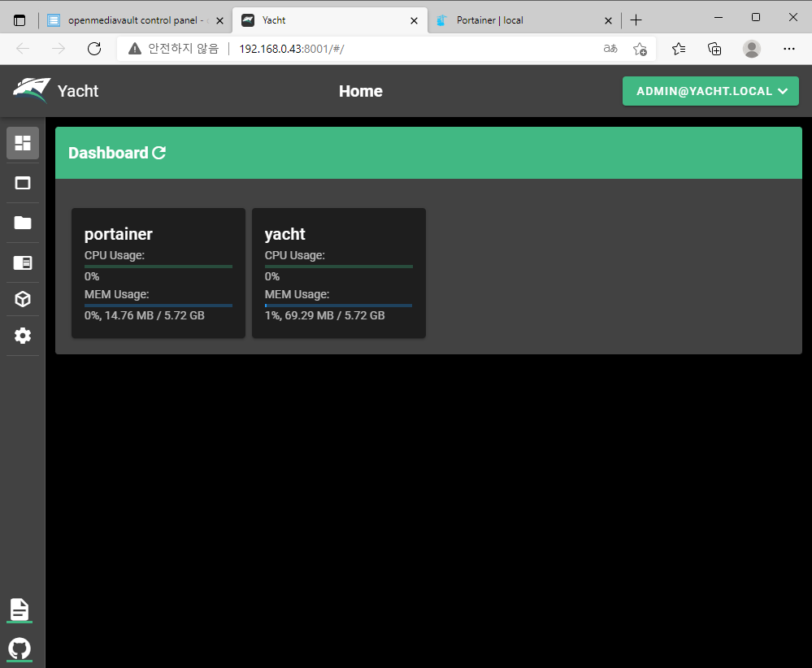Viewport: 812px width, 668px height.
Task: Open the Templates folder icon in sidebar
Action: pyautogui.click(x=23, y=223)
